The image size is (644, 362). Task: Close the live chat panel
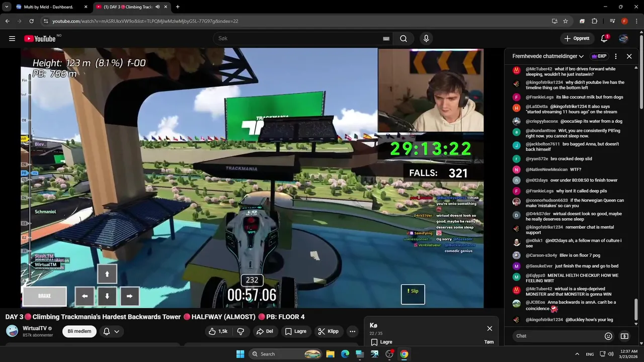tap(629, 56)
